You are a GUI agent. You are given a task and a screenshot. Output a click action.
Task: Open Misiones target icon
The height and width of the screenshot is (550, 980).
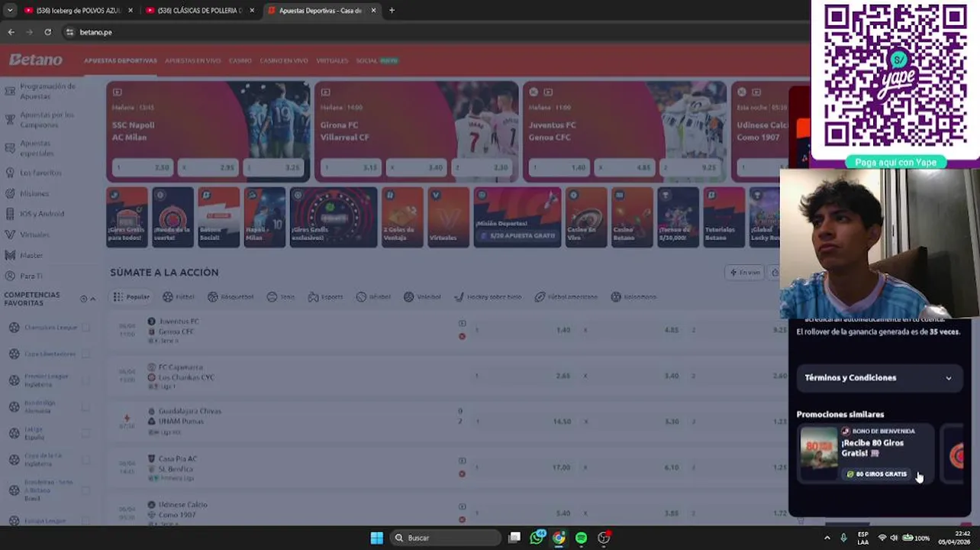tap(10, 193)
